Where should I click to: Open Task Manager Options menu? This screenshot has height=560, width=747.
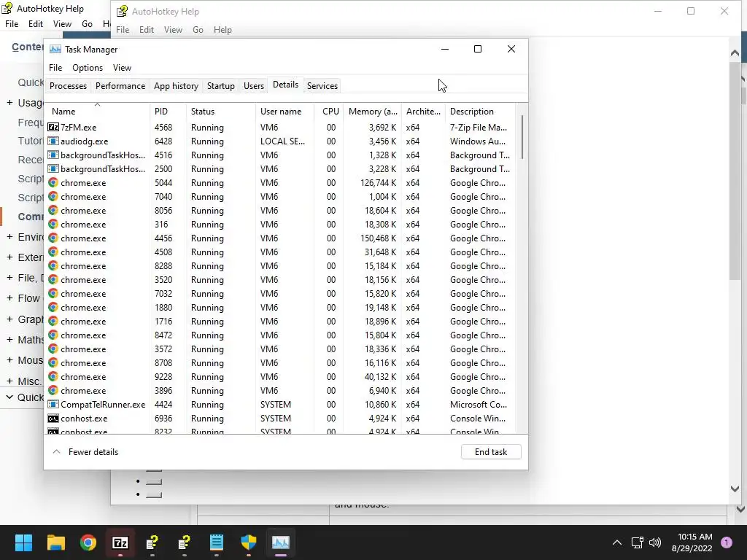(88, 68)
